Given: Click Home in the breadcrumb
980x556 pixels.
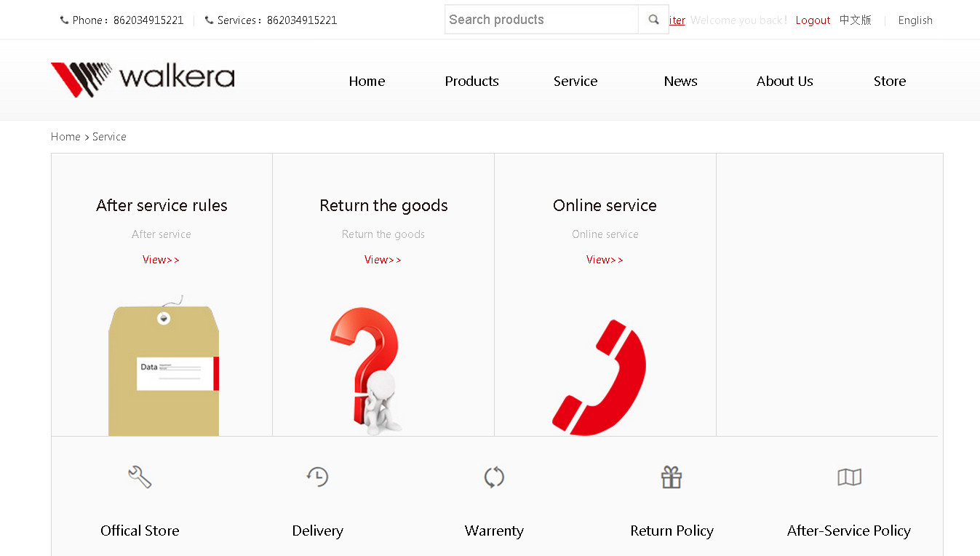Looking at the screenshot, I should (x=65, y=137).
